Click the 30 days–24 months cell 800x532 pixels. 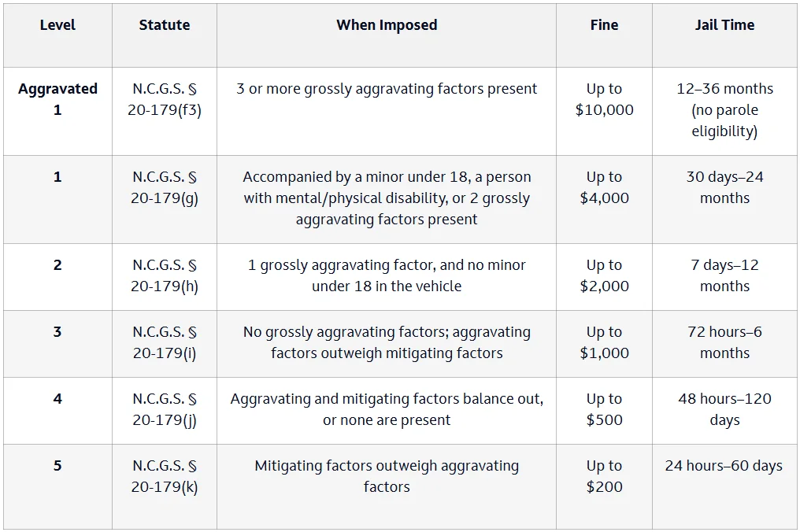[724, 199]
